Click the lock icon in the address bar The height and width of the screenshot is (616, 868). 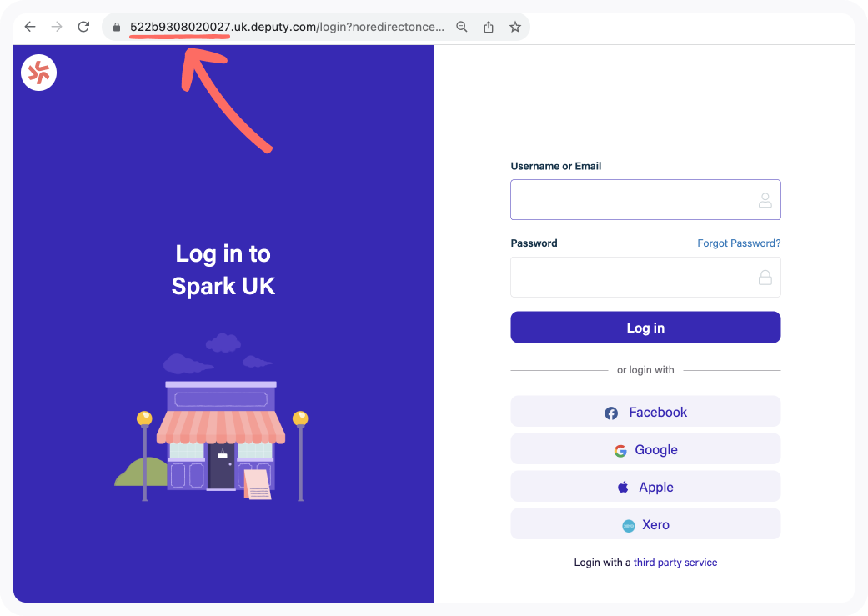[116, 28]
